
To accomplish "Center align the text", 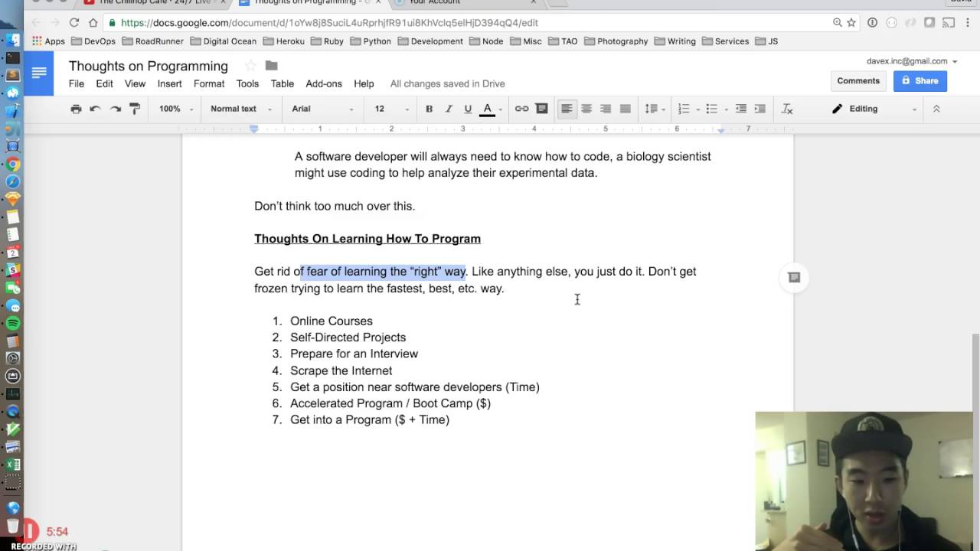I will [x=586, y=109].
